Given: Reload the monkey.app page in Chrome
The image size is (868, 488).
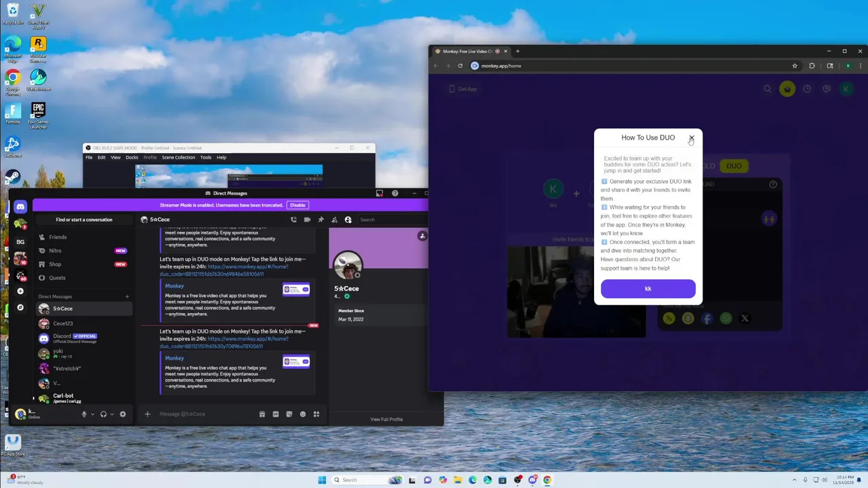Looking at the screenshot, I should point(460,66).
